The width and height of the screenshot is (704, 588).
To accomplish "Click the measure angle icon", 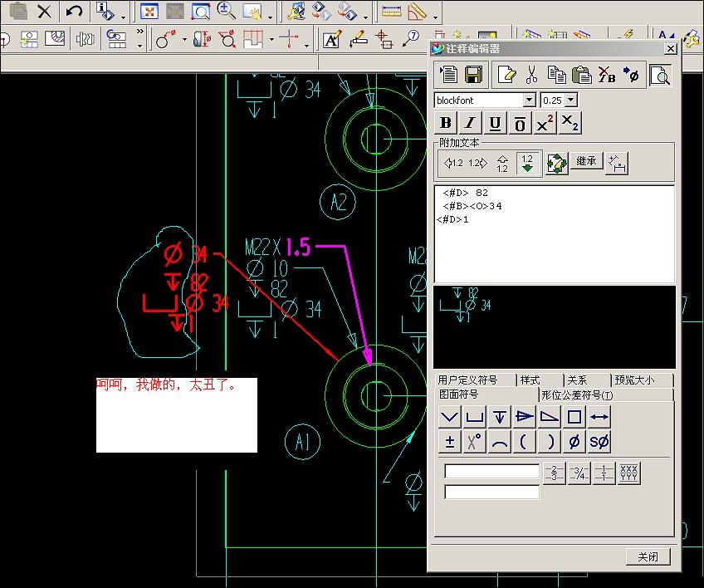I will pyautogui.click(x=417, y=12).
